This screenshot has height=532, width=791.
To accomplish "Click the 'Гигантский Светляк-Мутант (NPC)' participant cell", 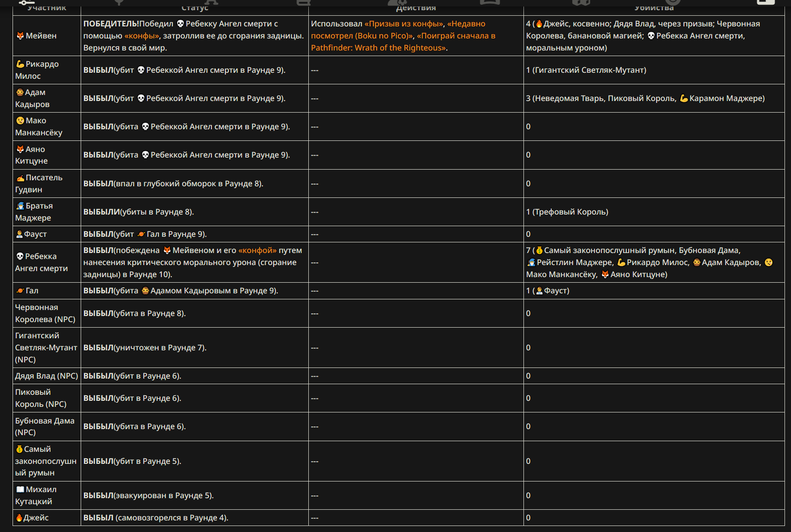I will (47, 348).
